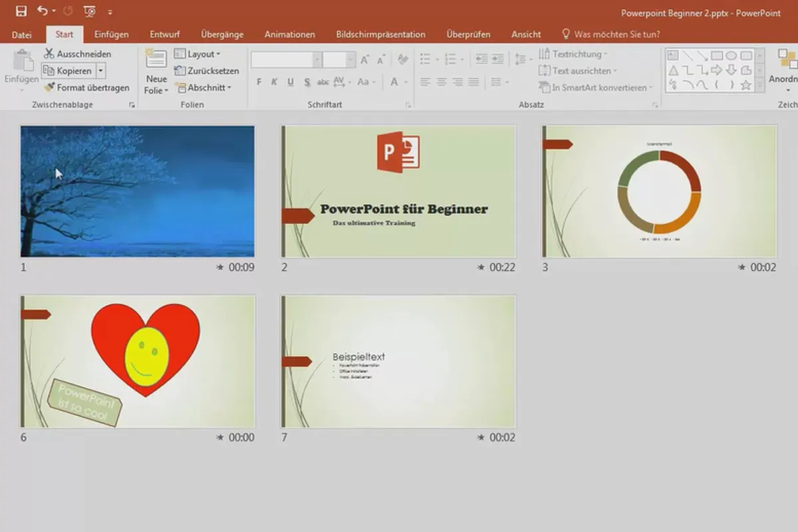Click the numbered list icon
The height and width of the screenshot is (532, 798).
450,60
